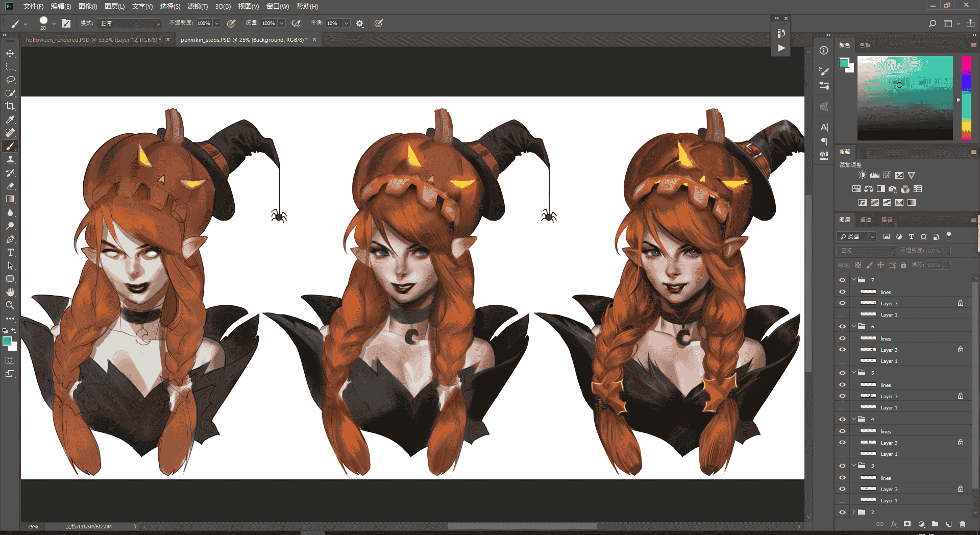Click the hue slider strip
The image size is (980, 535).
pos(966,98)
